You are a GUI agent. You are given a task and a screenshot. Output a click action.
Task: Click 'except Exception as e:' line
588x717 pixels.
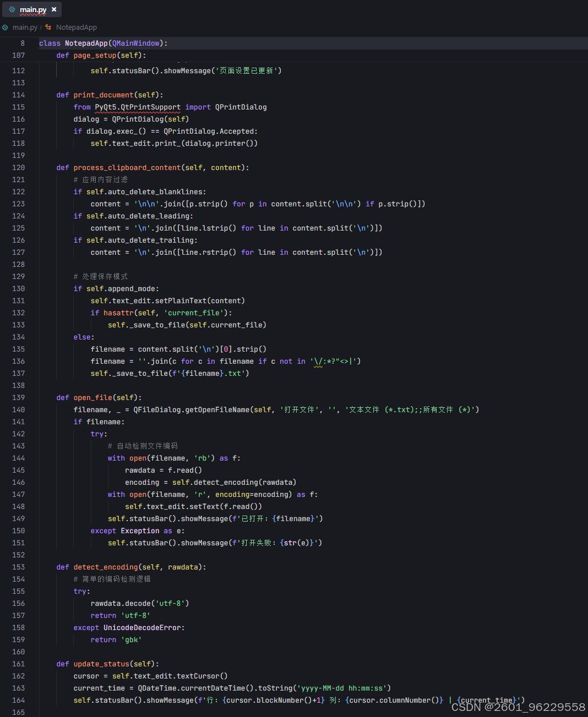coord(138,530)
